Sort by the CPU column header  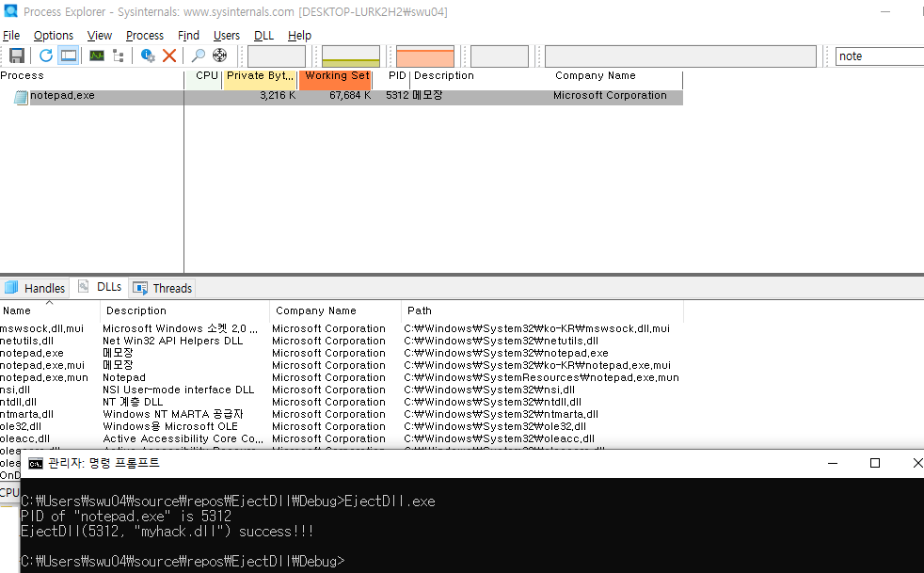pyautogui.click(x=203, y=76)
